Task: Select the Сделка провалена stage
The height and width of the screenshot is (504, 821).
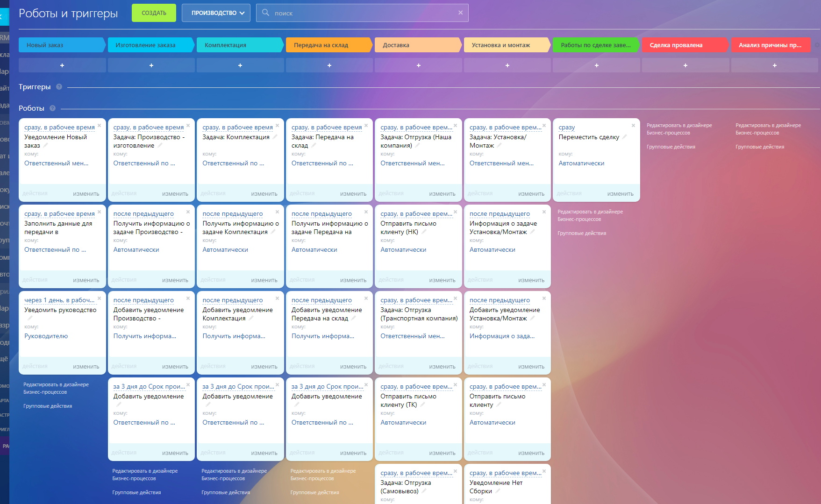Action: pyautogui.click(x=685, y=45)
